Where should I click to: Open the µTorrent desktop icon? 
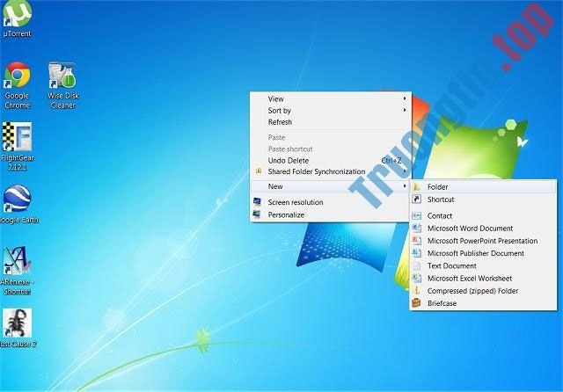point(17,16)
